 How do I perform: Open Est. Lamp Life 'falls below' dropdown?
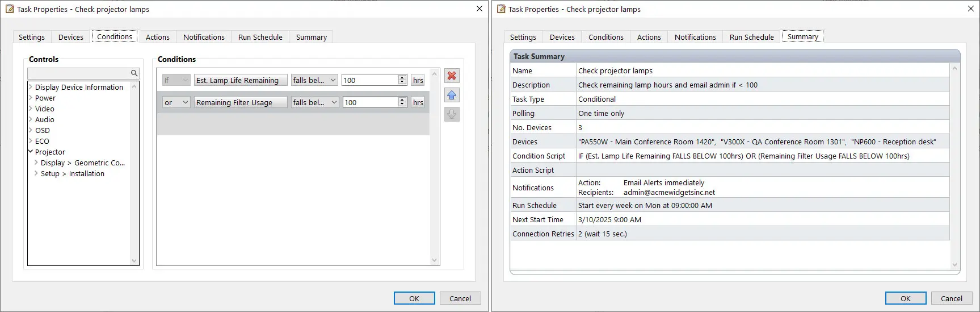[333, 80]
